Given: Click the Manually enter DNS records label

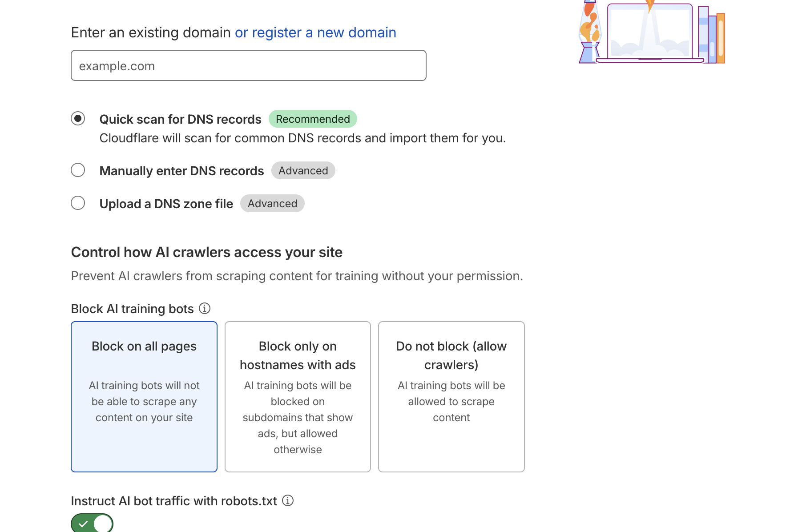Looking at the screenshot, I should (181, 171).
